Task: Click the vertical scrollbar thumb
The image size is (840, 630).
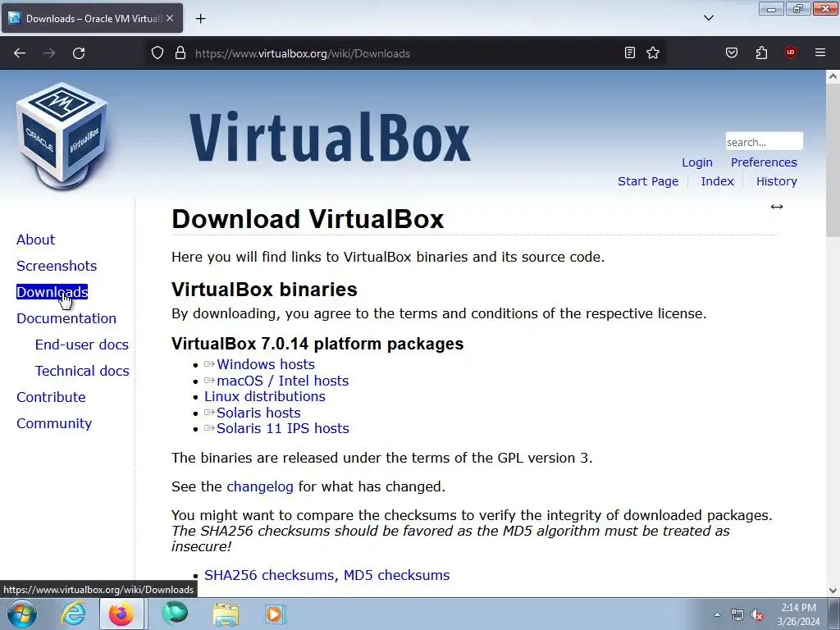Action: (833, 160)
